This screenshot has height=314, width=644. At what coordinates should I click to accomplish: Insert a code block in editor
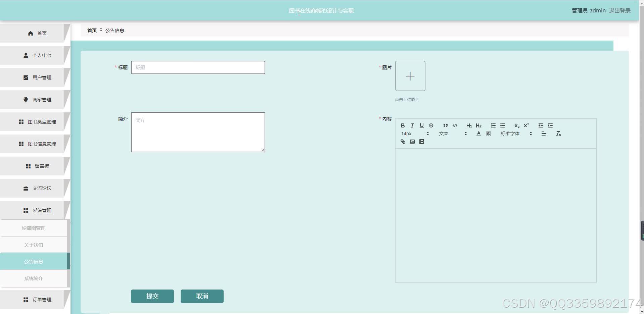[455, 125]
